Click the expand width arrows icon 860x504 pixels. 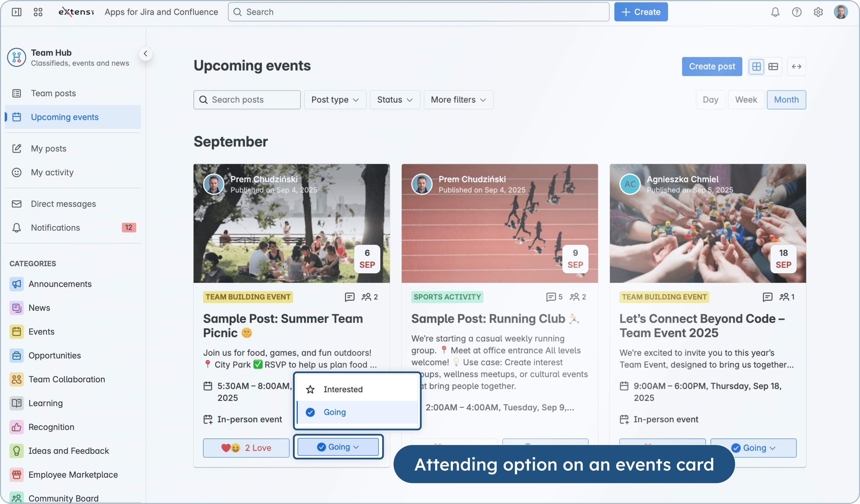796,67
